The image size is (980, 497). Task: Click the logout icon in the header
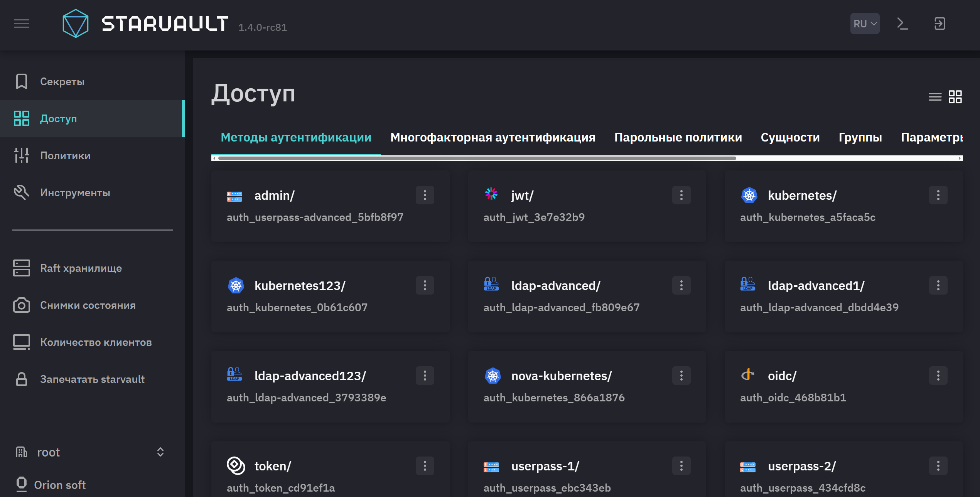point(940,24)
